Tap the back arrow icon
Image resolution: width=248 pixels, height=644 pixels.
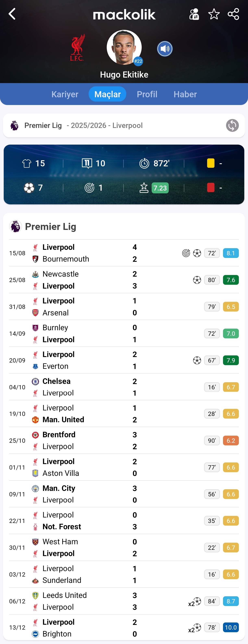(x=12, y=14)
